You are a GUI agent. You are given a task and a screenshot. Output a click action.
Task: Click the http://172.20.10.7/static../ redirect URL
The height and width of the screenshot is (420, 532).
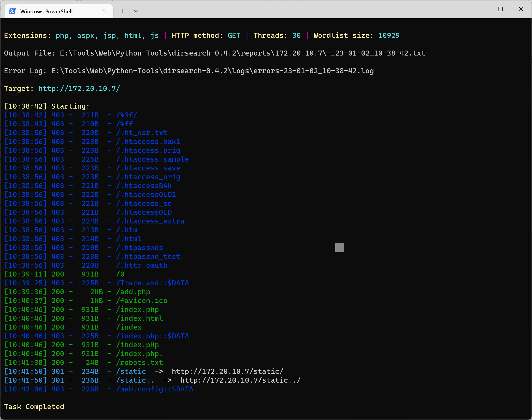(x=240, y=380)
